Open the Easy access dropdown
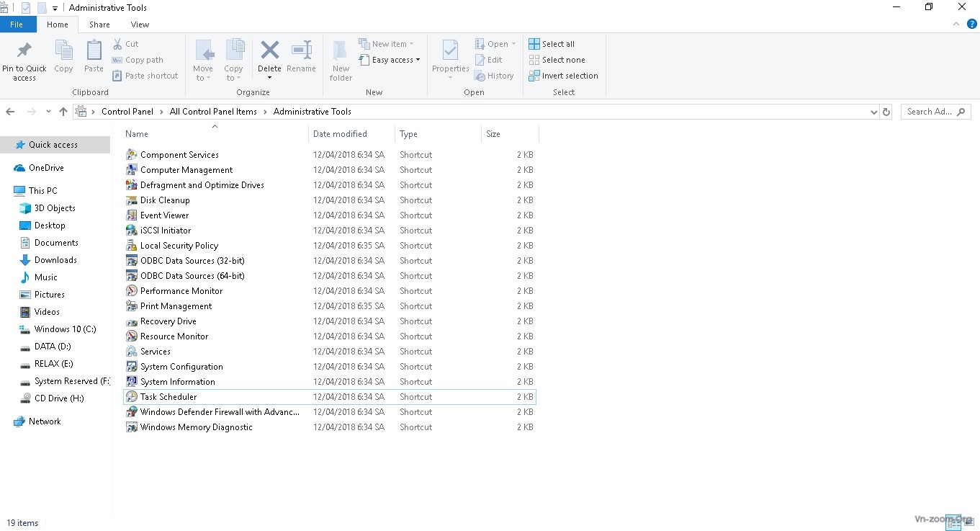Screen dimensions: 980x531 click(390, 60)
